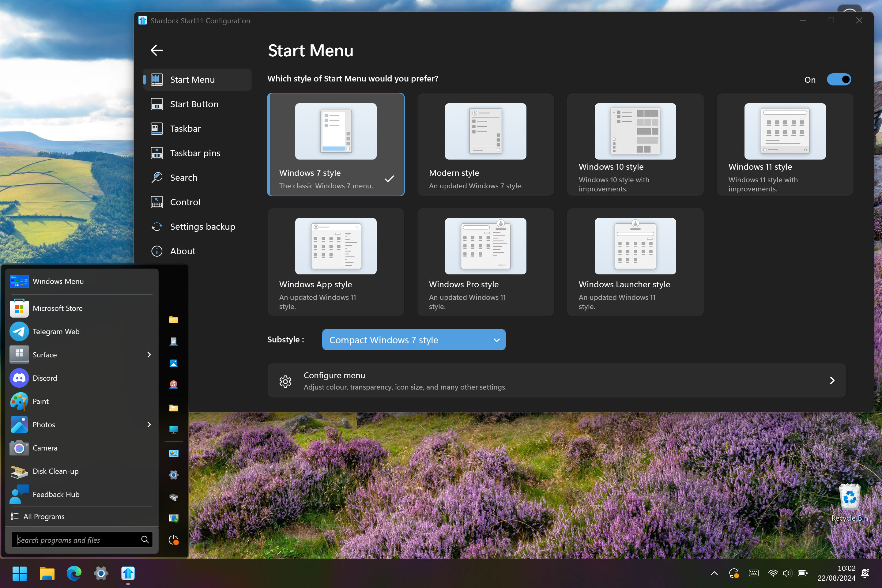
Task: Expand the Surface submenu arrow
Action: pos(149,355)
